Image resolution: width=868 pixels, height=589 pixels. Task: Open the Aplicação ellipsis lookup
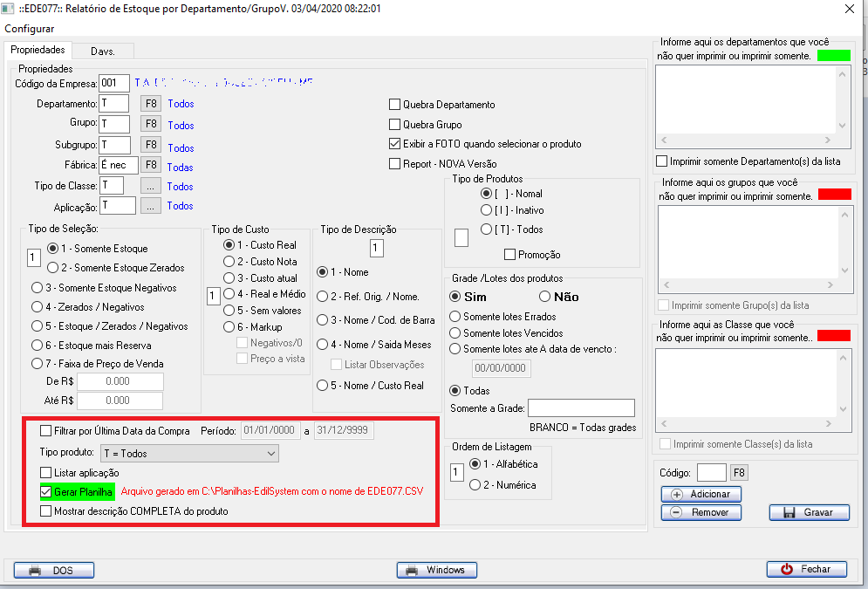151,206
